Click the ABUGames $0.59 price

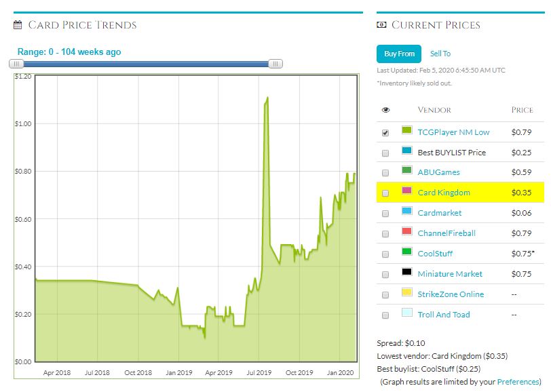tap(521, 172)
